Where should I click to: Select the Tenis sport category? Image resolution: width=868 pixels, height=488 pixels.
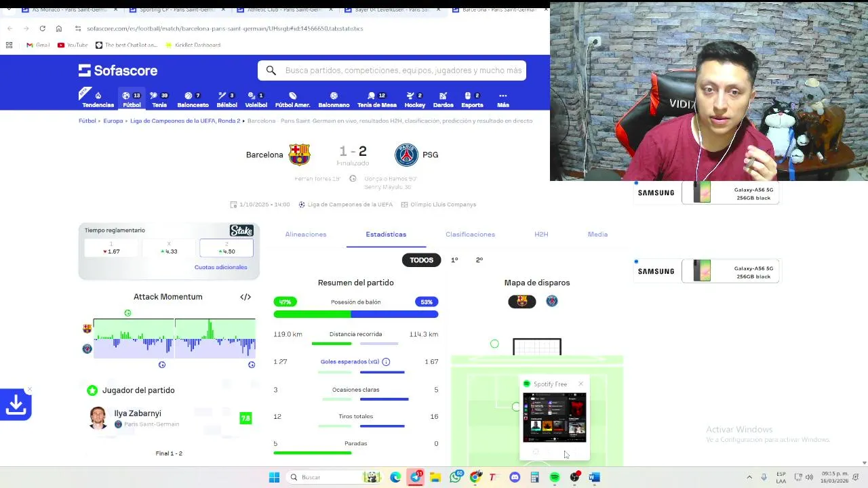(x=159, y=100)
